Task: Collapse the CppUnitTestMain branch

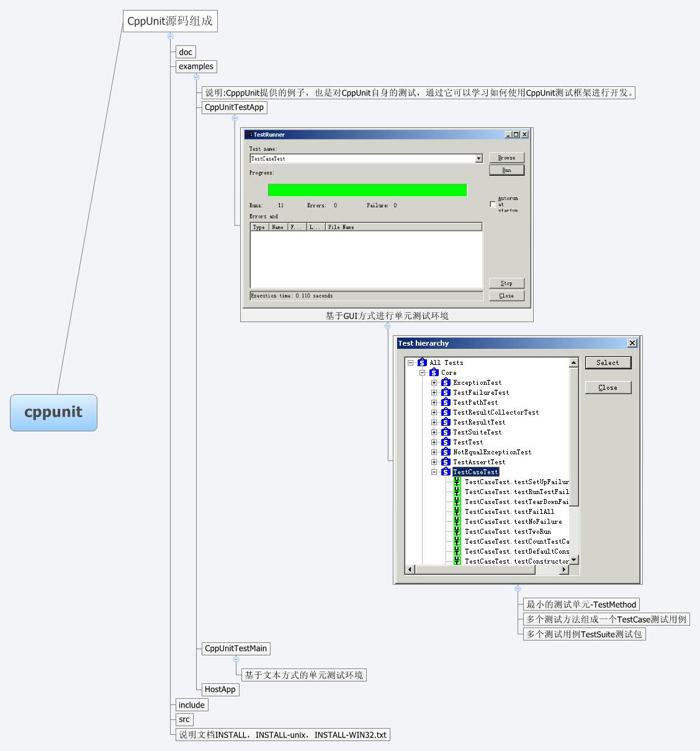Action: coord(236,659)
